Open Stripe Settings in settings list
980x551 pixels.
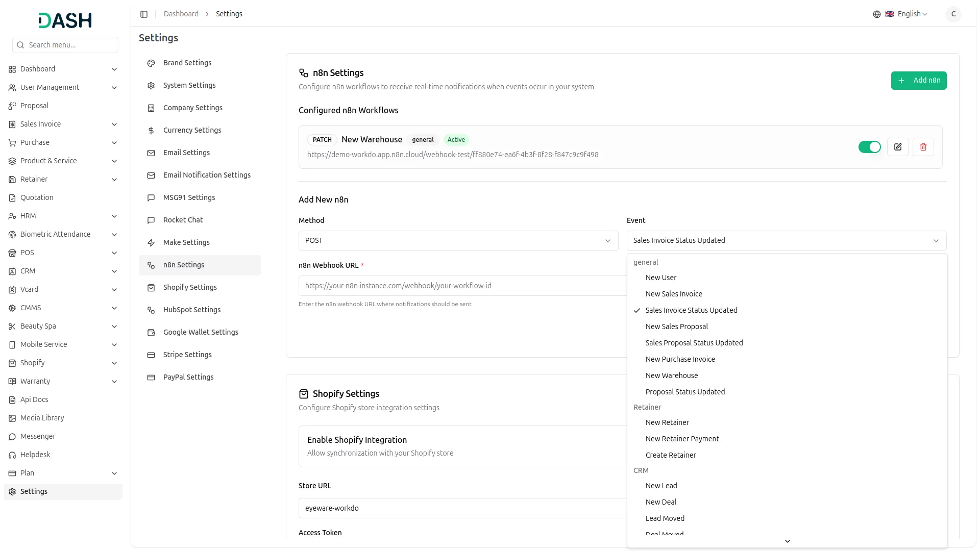187,355
